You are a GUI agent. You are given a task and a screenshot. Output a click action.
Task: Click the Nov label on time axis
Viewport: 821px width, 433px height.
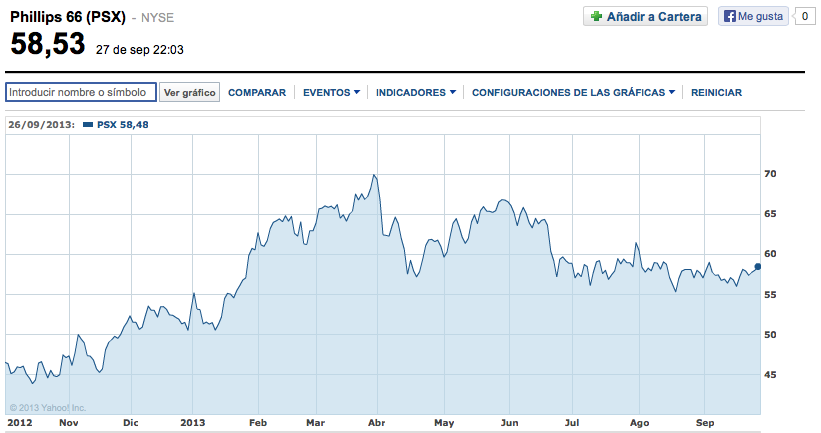point(69,423)
